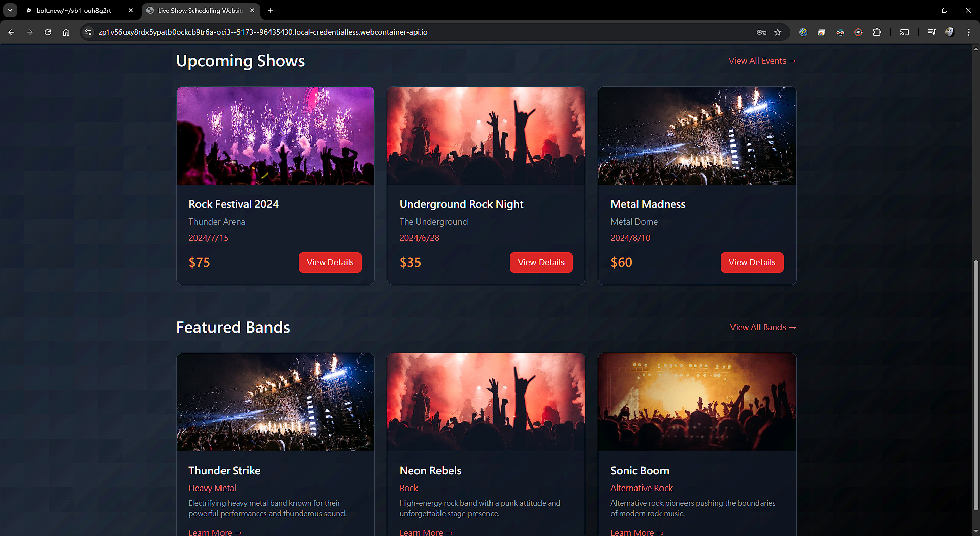The width and height of the screenshot is (980, 536).
Task: Click the Underground Rock Night title
Action: pos(461,204)
